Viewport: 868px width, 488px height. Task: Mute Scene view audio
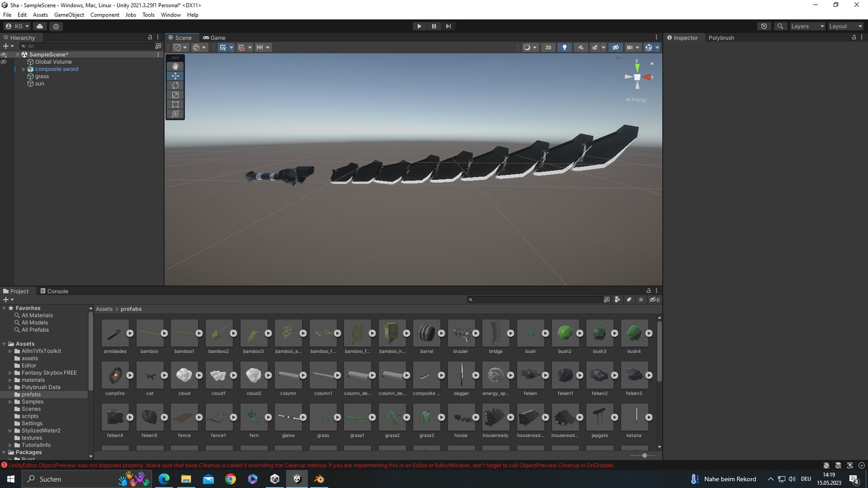click(581, 47)
